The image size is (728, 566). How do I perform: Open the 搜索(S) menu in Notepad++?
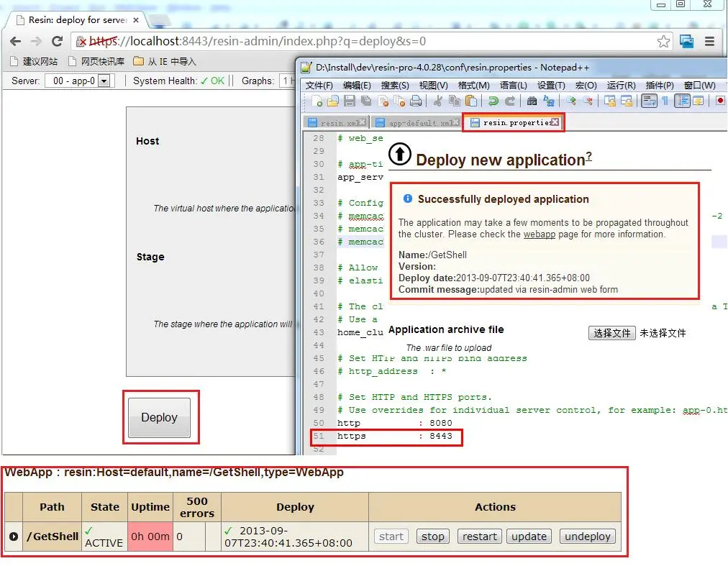pos(395,86)
